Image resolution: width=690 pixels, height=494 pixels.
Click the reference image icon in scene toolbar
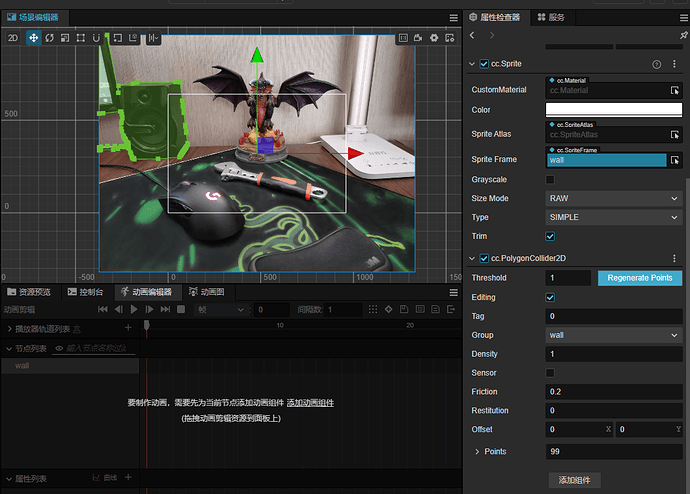[403, 38]
